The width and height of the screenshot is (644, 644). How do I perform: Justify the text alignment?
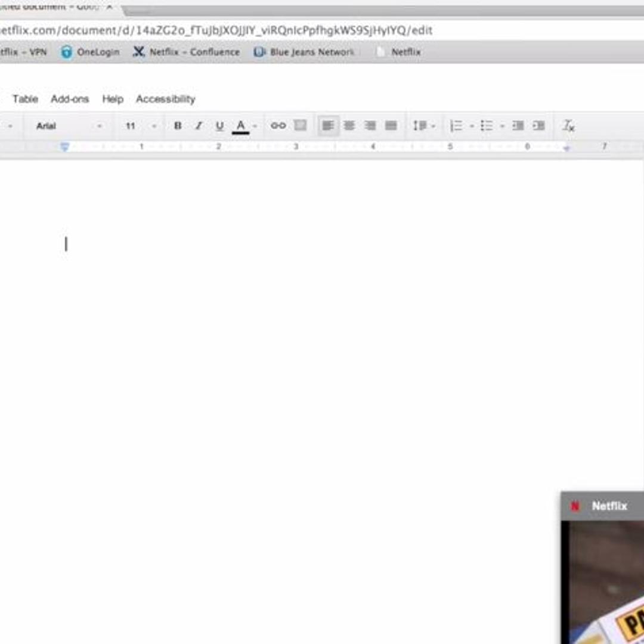click(x=391, y=126)
